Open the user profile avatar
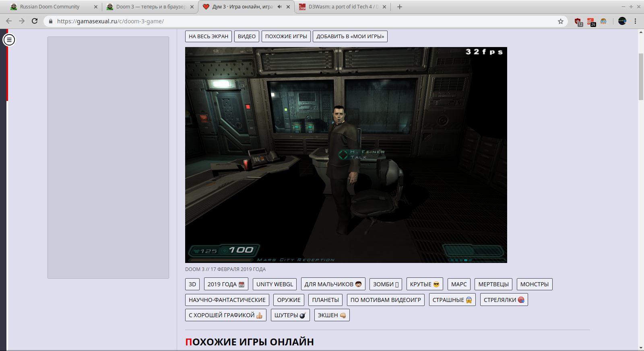 (622, 21)
